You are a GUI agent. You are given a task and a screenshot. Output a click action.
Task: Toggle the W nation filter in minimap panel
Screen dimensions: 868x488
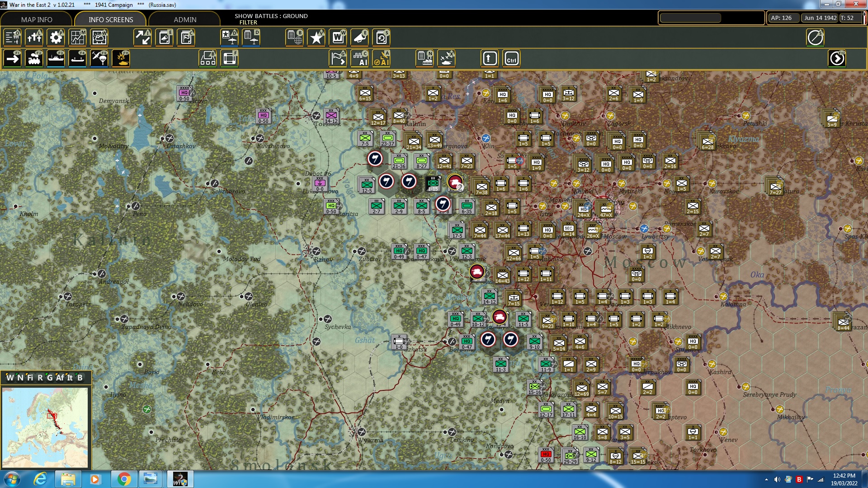coord(10,378)
